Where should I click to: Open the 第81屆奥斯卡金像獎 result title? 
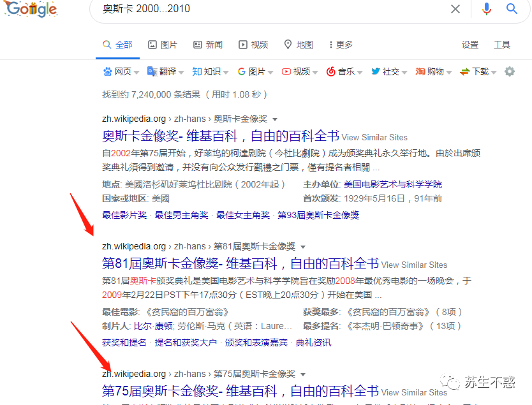(240, 263)
